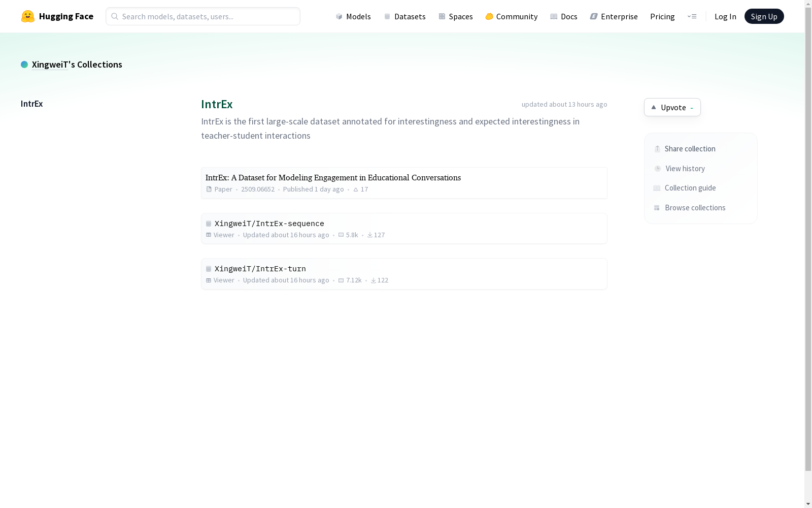812x508 pixels.
Task: Click the IntrEx-turn Viewer table icon
Action: pyautogui.click(x=209, y=280)
